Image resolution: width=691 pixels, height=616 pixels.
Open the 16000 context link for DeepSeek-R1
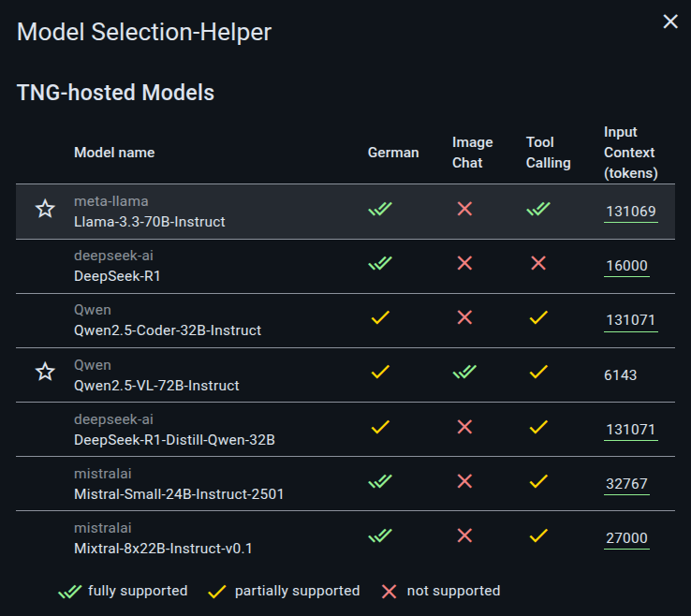pyautogui.click(x=626, y=266)
